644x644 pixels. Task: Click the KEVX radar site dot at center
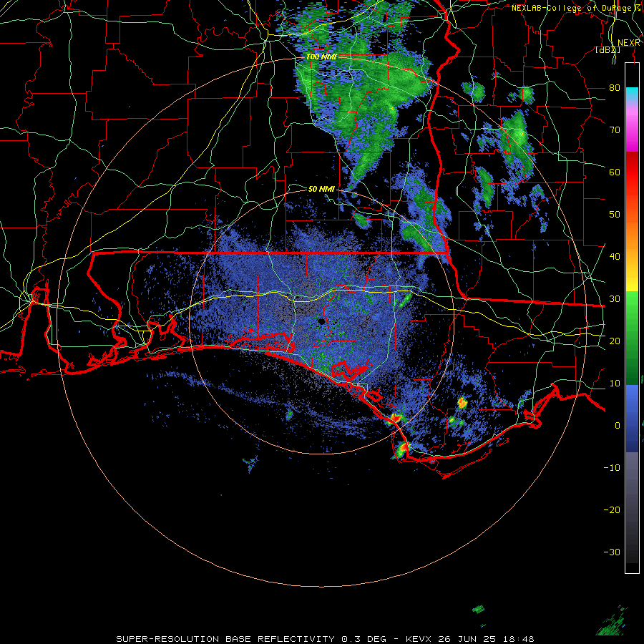coord(321,321)
